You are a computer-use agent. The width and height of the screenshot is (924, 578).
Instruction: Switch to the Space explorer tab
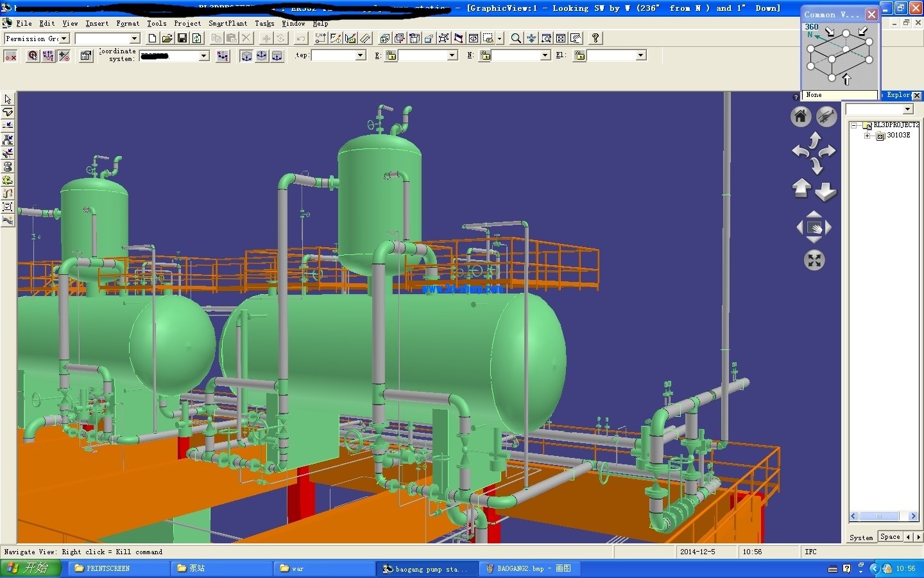pos(890,537)
